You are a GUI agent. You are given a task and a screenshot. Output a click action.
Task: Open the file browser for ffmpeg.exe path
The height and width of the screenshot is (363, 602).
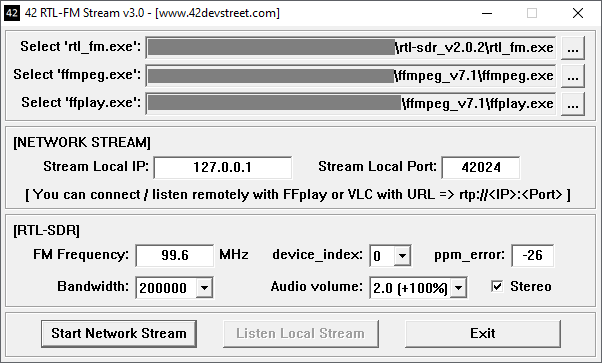click(x=573, y=76)
